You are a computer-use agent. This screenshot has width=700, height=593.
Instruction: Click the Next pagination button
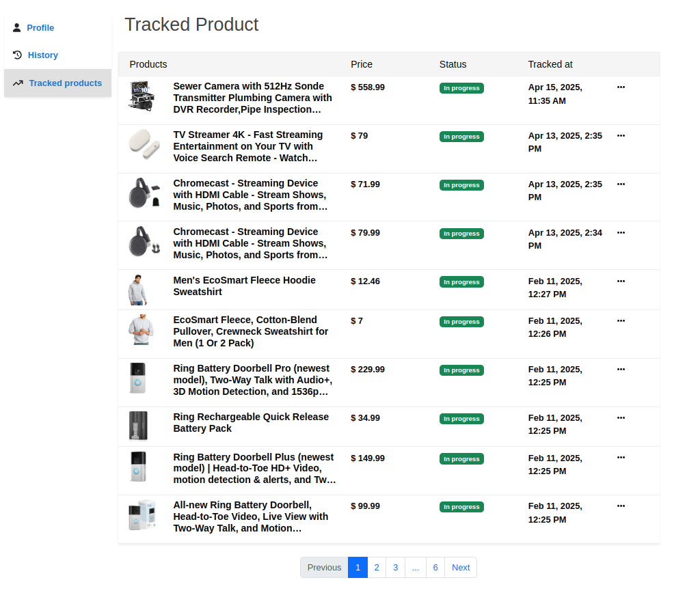[x=461, y=568]
